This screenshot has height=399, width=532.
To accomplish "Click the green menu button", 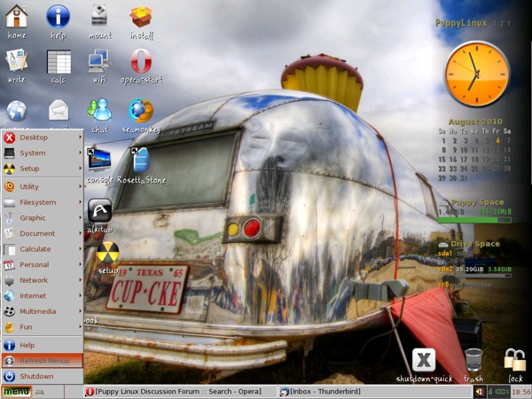I will click(x=16, y=392).
